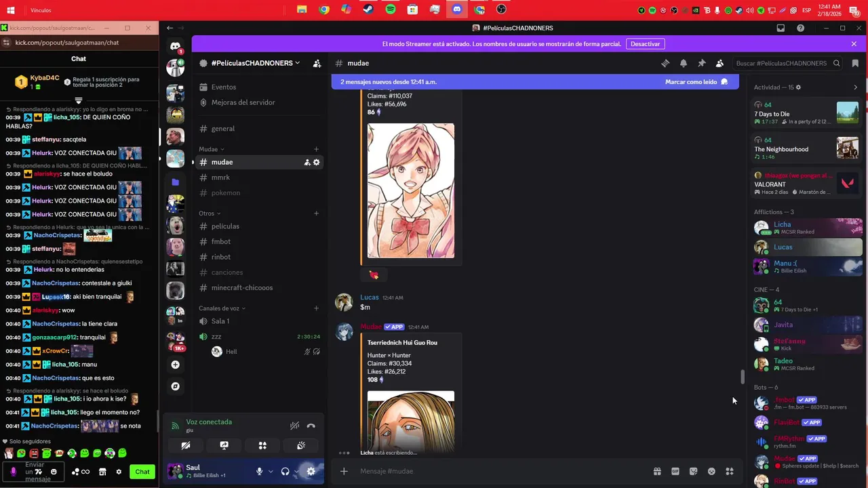Open gift icon in message bar

click(x=657, y=471)
